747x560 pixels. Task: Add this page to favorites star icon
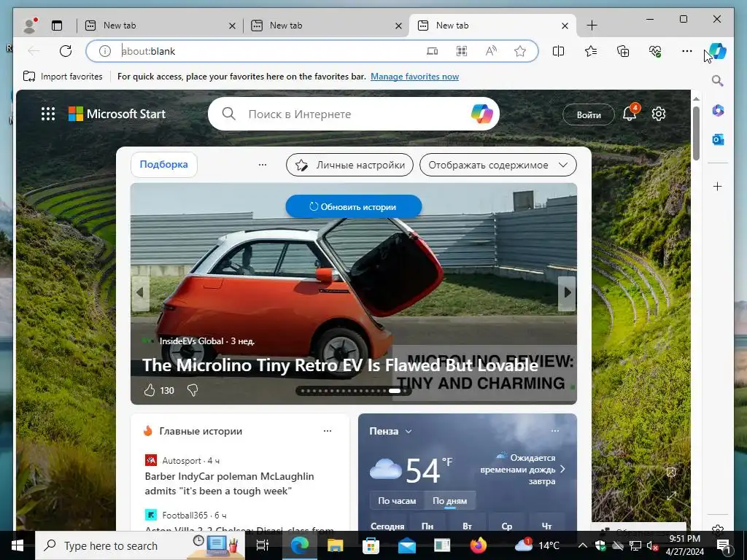520,51
